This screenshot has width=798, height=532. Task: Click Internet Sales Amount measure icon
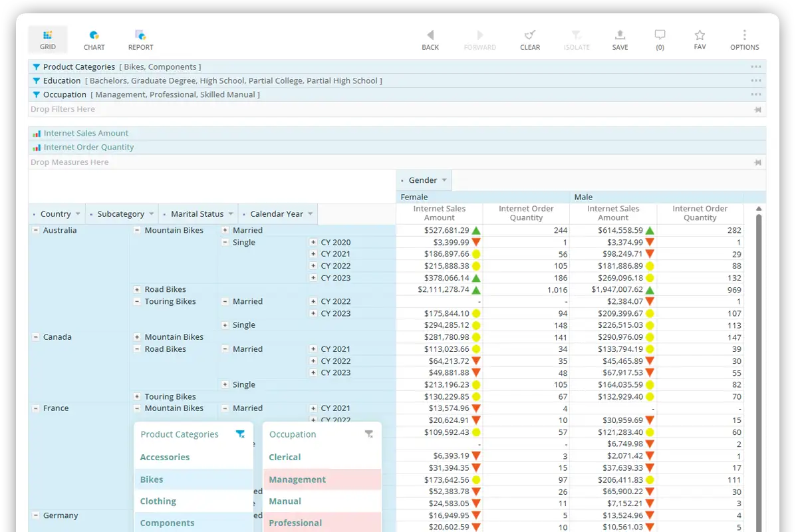point(37,134)
